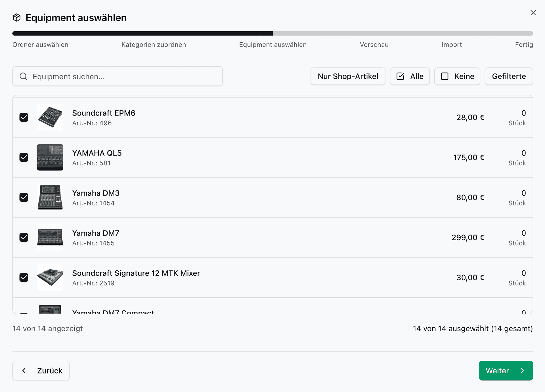
Task: Click the 80,00 € price
Action: click(470, 198)
